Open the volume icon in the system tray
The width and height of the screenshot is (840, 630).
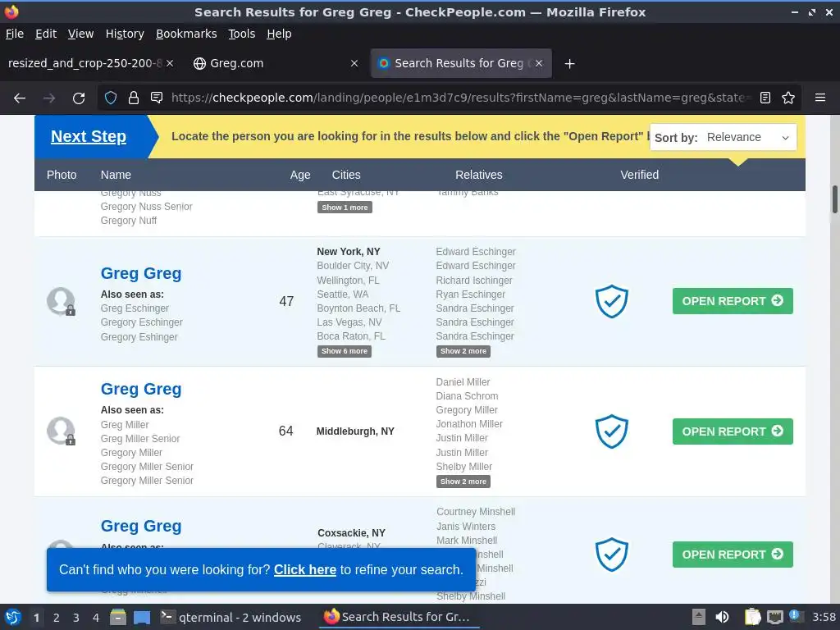(722, 617)
